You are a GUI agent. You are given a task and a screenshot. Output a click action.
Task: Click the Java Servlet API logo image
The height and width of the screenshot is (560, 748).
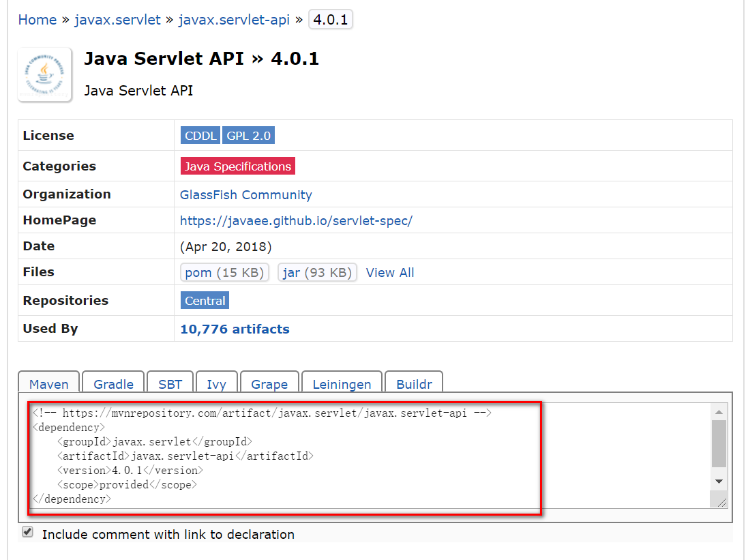(x=45, y=74)
